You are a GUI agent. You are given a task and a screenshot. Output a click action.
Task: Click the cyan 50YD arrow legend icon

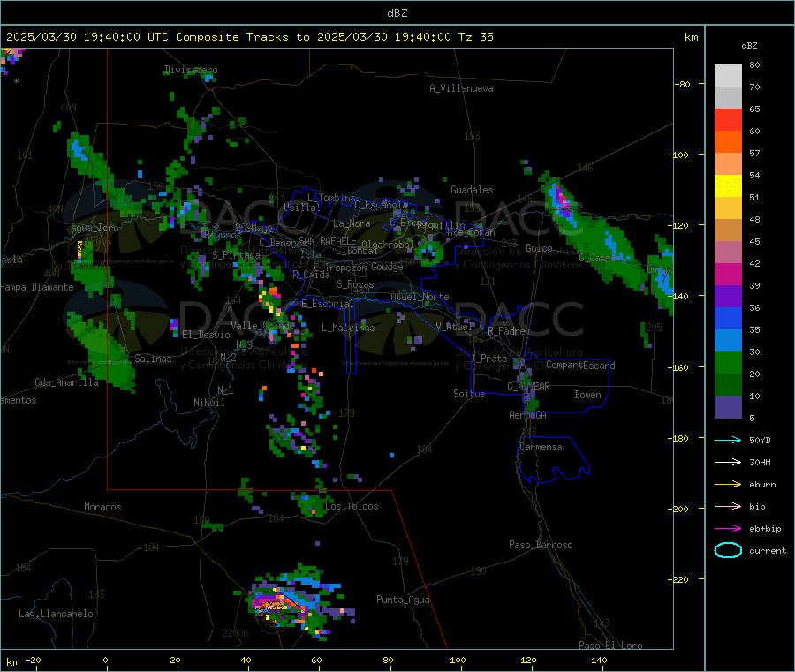click(x=728, y=440)
